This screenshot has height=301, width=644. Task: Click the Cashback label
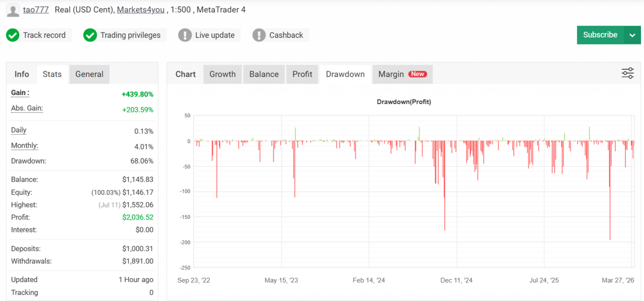286,35
